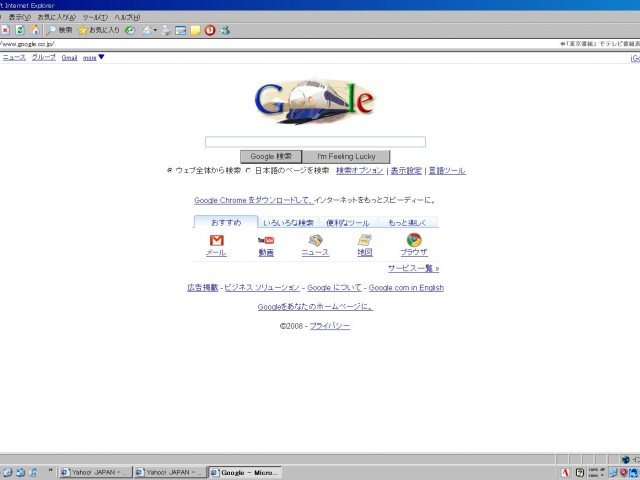Image resolution: width=640 pixels, height=480 pixels.
Task: Switch to the いろいろな検索 tab
Action: (288, 223)
